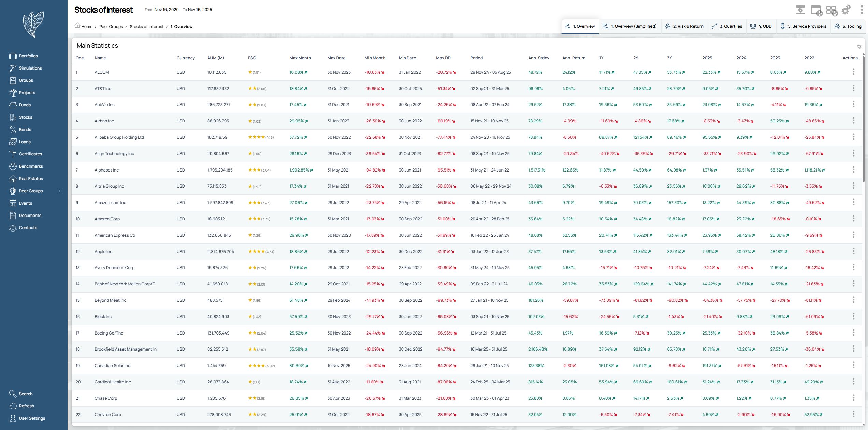This screenshot has height=430, width=868.
Task: Open the page settings window icon
Action: 800,10
